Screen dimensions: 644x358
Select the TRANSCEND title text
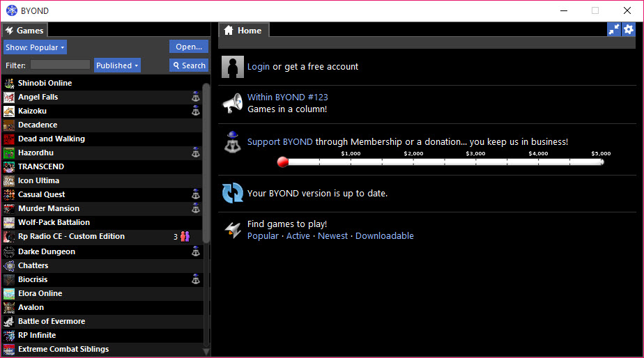tap(41, 166)
